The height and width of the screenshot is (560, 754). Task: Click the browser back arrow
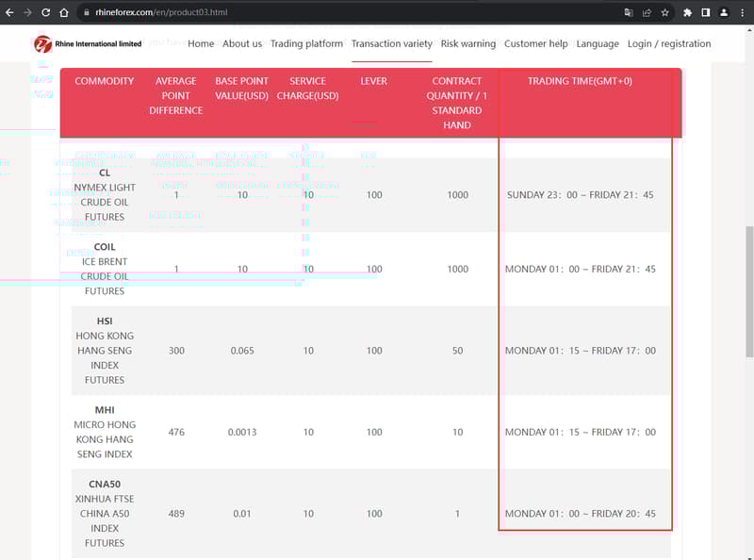9,13
